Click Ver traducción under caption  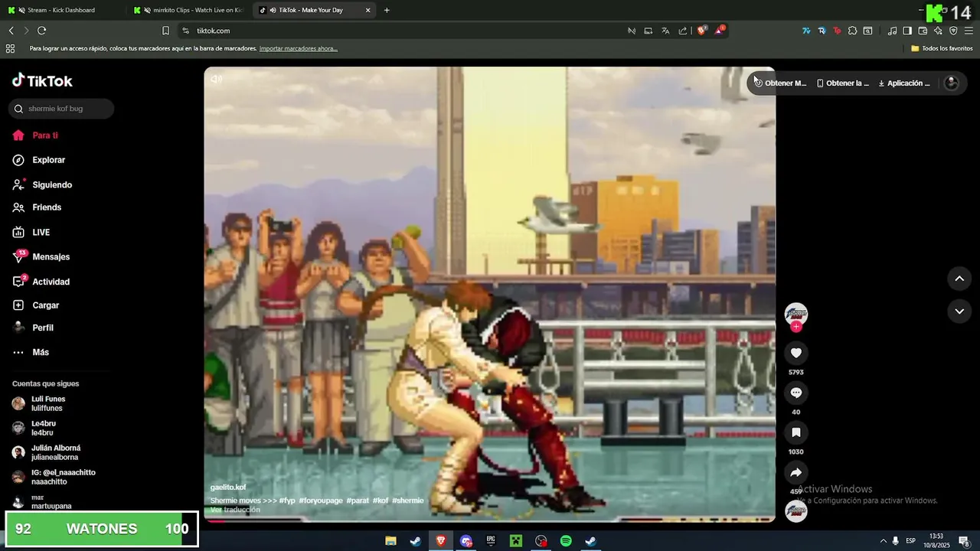coord(235,510)
